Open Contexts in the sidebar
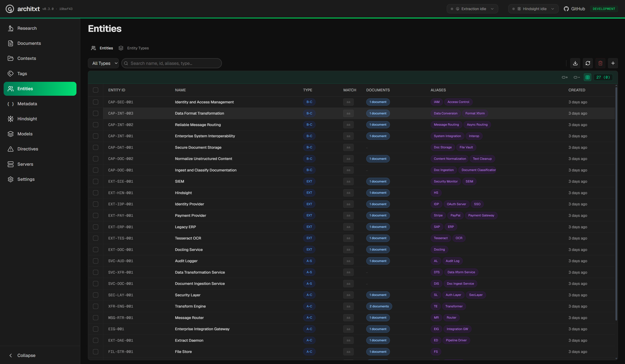The height and width of the screenshot is (364, 625). click(40, 58)
